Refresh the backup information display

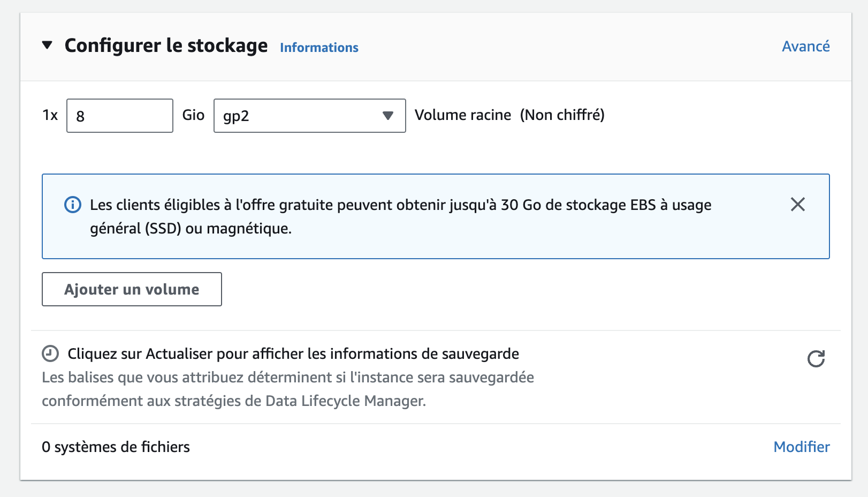click(814, 359)
